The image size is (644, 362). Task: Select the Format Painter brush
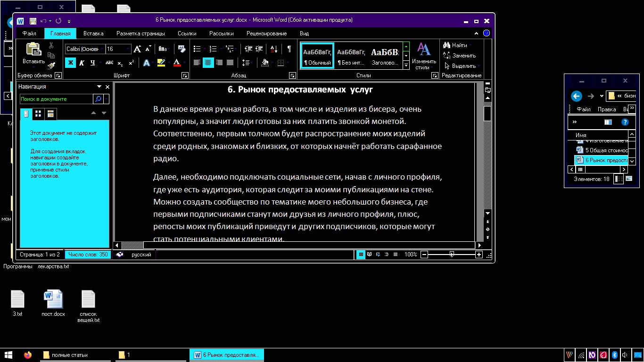tap(51, 66)
